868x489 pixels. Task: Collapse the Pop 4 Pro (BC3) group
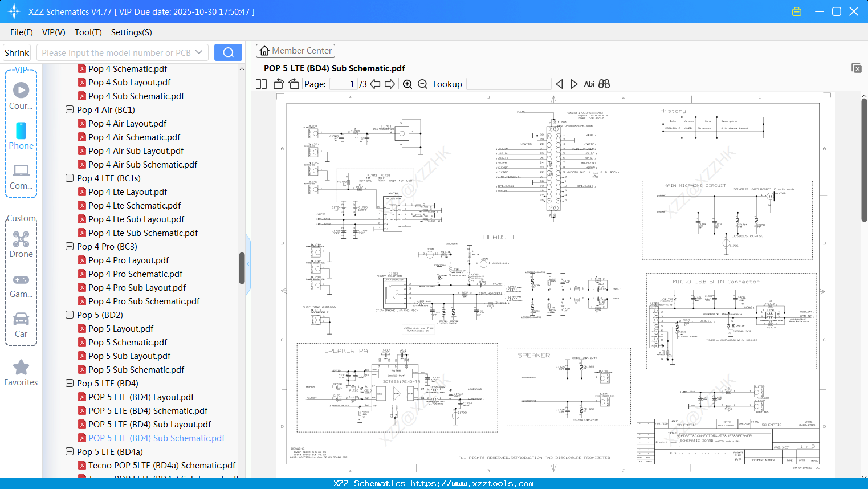(69, 246)
